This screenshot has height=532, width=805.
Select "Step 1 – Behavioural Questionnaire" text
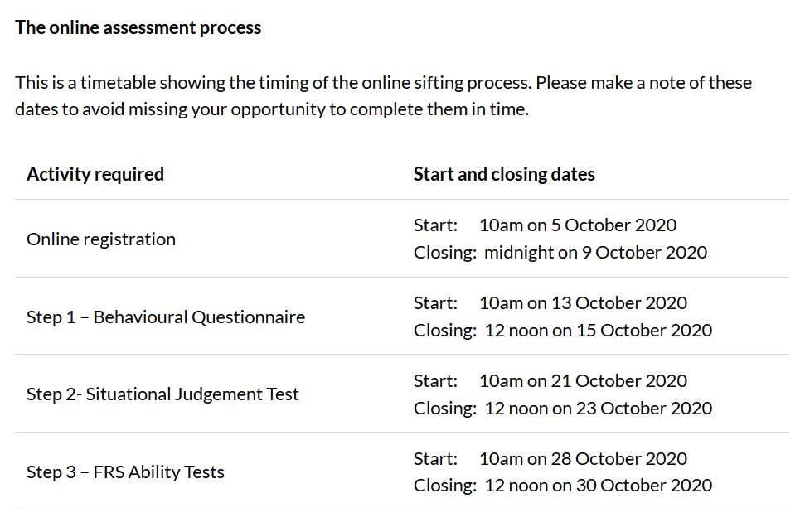pyautogui.click(x=166, y=317)
